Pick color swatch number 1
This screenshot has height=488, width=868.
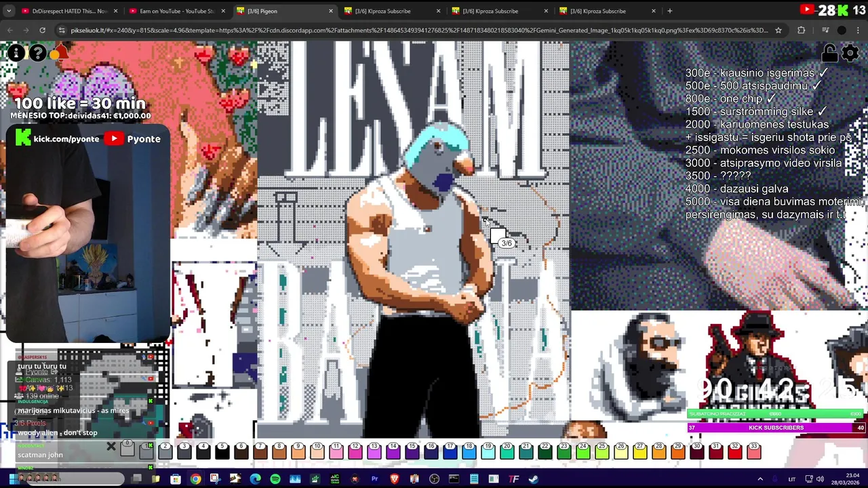tap(146, 450)
